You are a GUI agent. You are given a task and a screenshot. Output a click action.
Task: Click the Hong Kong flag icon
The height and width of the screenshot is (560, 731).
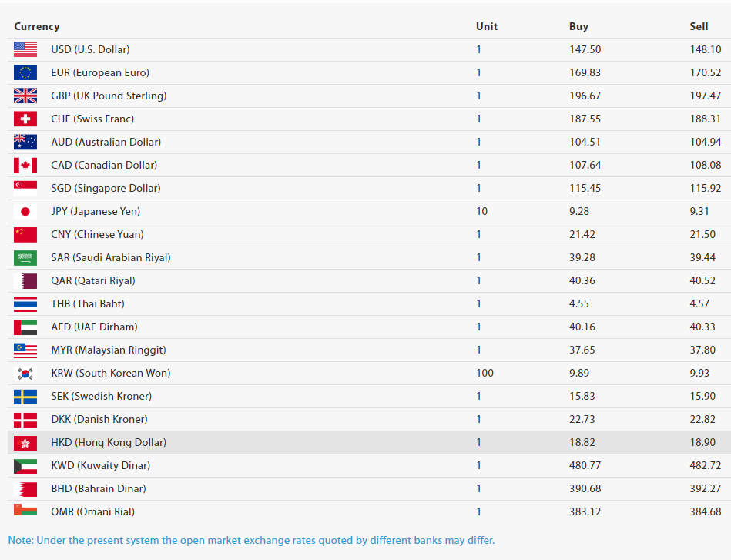25,442
